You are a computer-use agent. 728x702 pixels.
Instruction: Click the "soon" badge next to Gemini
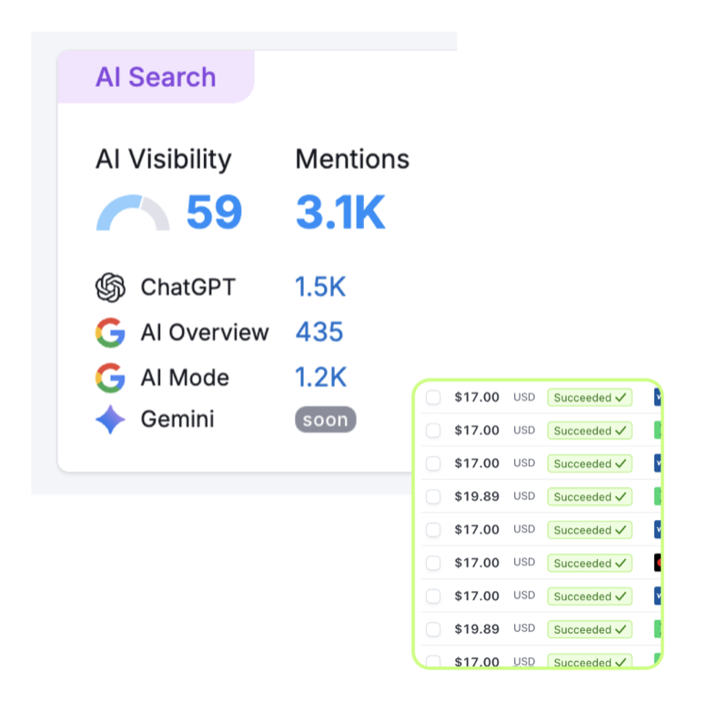(325, 420)
